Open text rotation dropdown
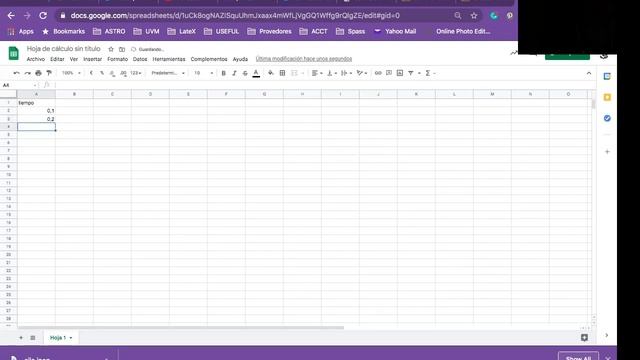This screenshot has height=360, width=640. [x=362, y=73]
